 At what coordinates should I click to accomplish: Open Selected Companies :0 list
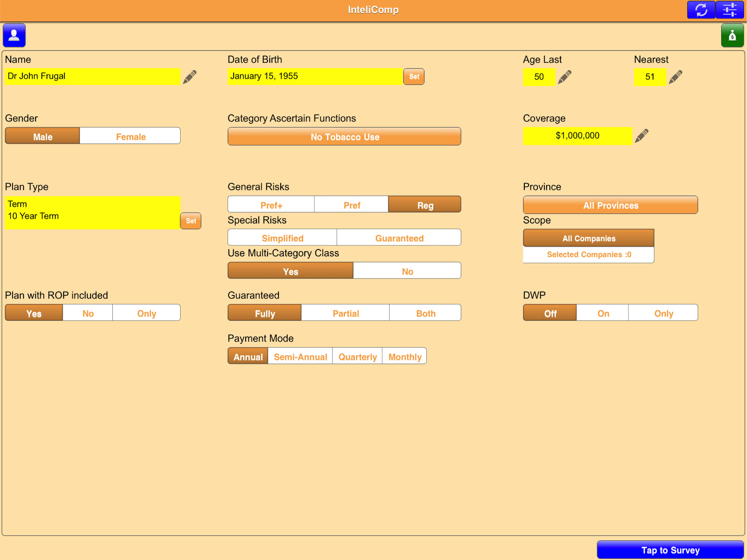point(589,255)
